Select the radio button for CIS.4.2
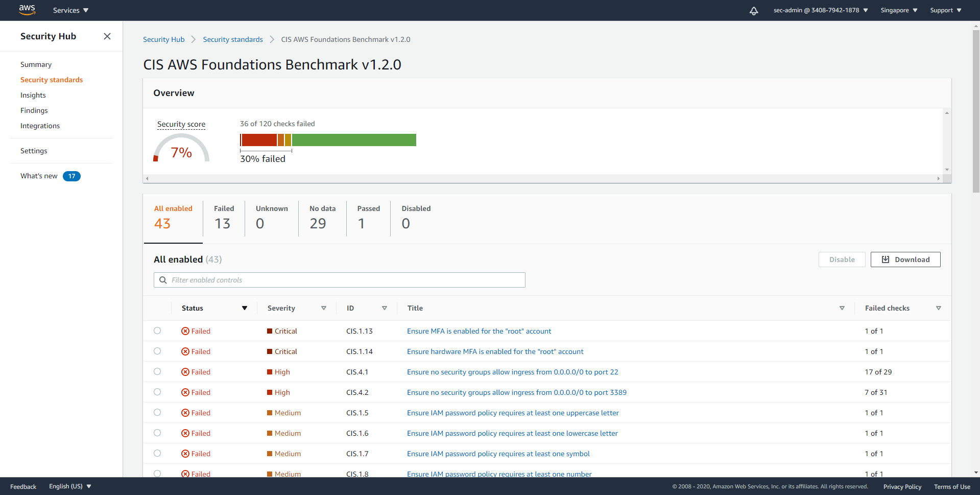 click(157, 392)
